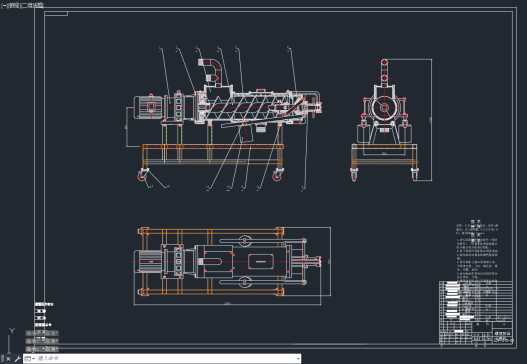Click the technical requirements text block
Viewport: 527px width, 364px height.
coord(477,250)
